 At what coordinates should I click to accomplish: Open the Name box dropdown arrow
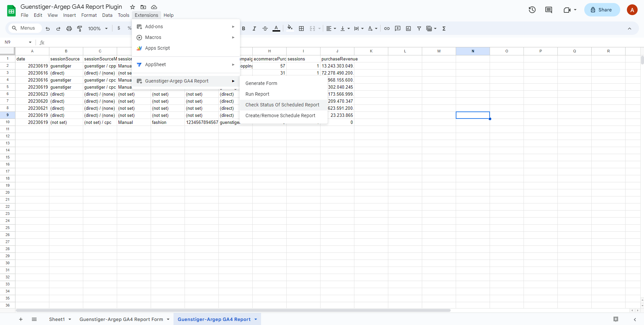tap(30, 42)
